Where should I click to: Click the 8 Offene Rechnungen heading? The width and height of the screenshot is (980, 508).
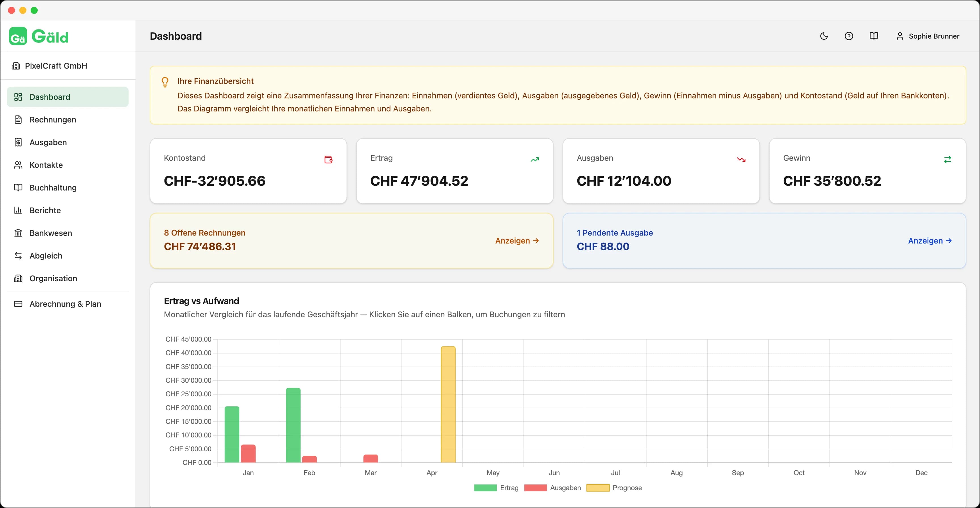click(205, 233)
